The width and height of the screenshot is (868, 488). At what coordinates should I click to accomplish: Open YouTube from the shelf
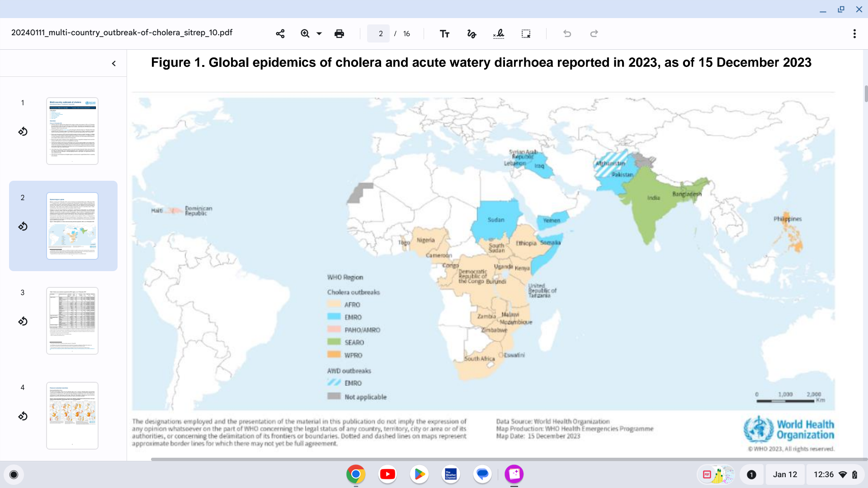(x=387, y=474)
